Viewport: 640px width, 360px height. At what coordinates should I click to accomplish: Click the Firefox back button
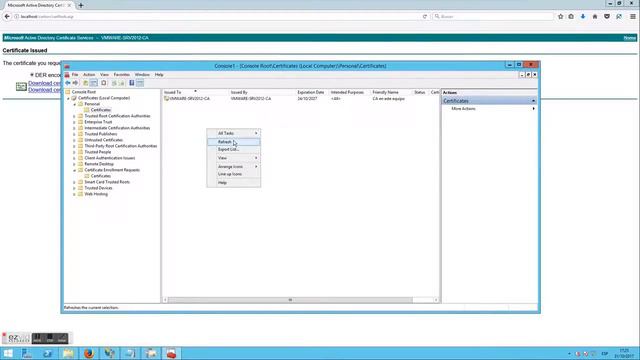coord(7,16)
